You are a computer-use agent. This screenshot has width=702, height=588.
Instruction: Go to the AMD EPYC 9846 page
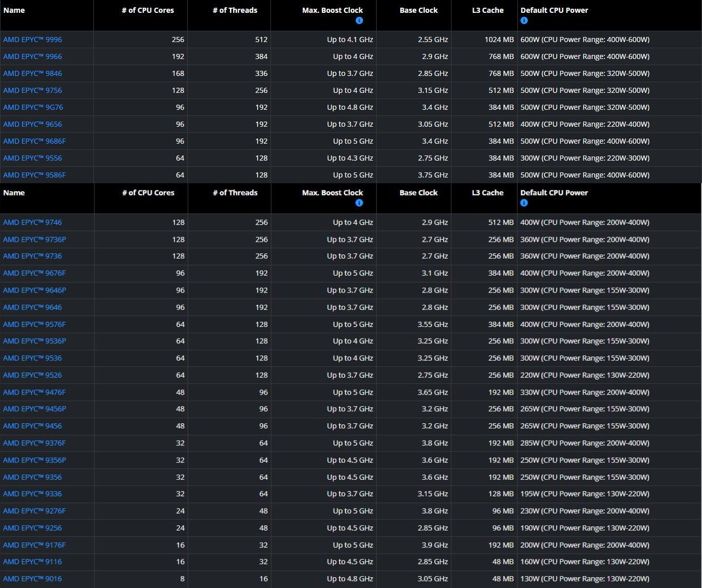32,73
